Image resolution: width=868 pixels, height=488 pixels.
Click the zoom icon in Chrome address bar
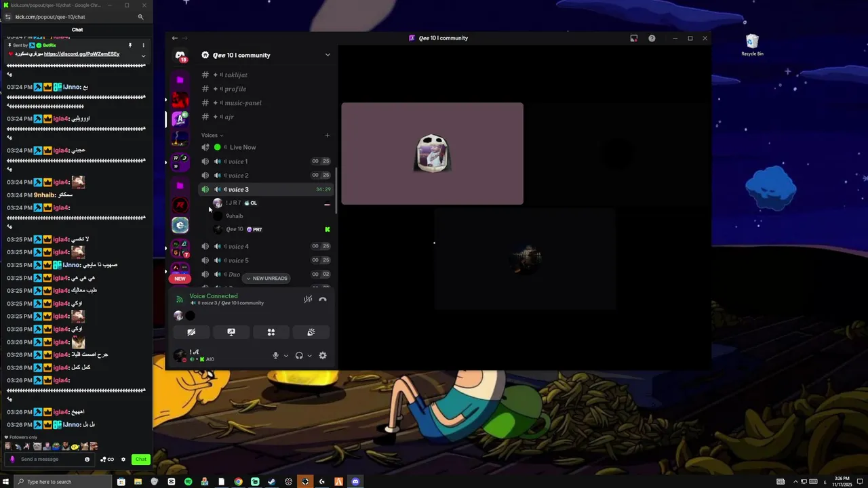click(x=140, y=17)
